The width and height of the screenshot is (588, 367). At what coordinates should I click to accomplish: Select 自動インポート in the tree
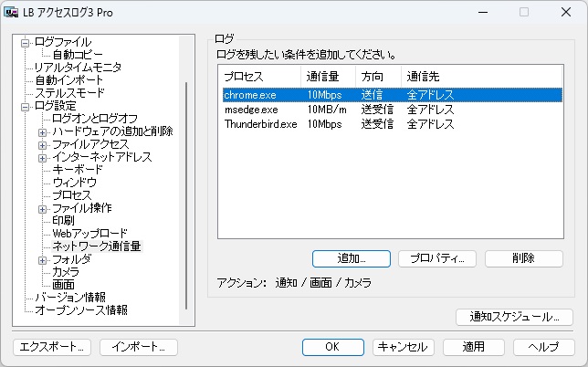point(68,80)
